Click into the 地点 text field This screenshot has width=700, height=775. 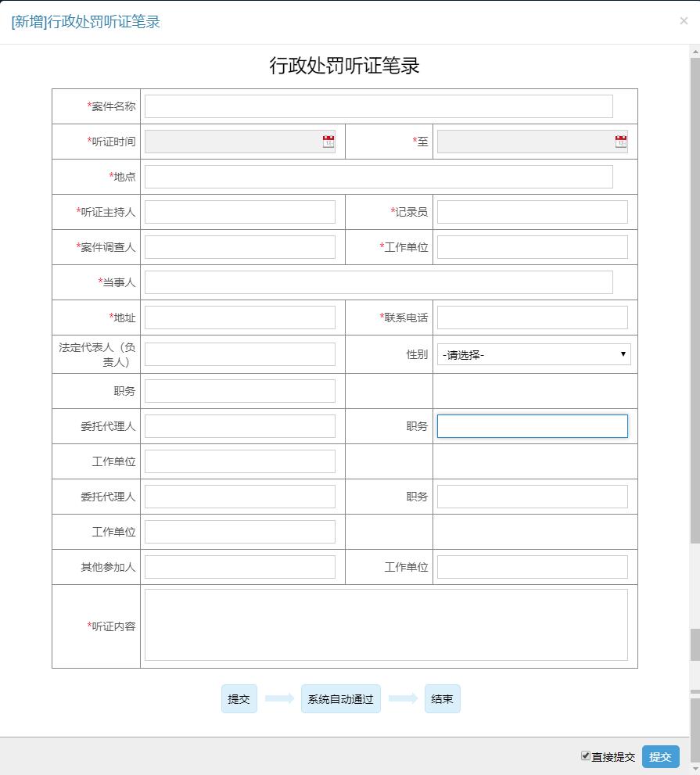[x=379, y=177]
